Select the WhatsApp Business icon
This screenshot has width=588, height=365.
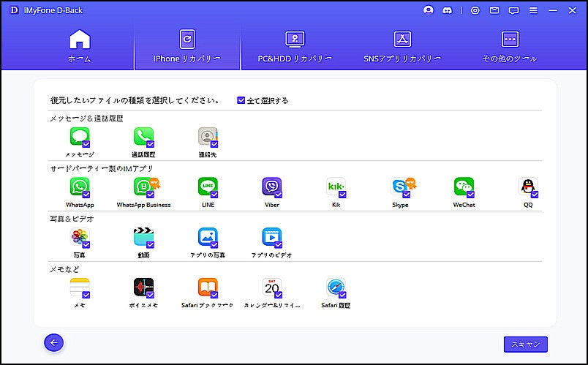point(143,187)
